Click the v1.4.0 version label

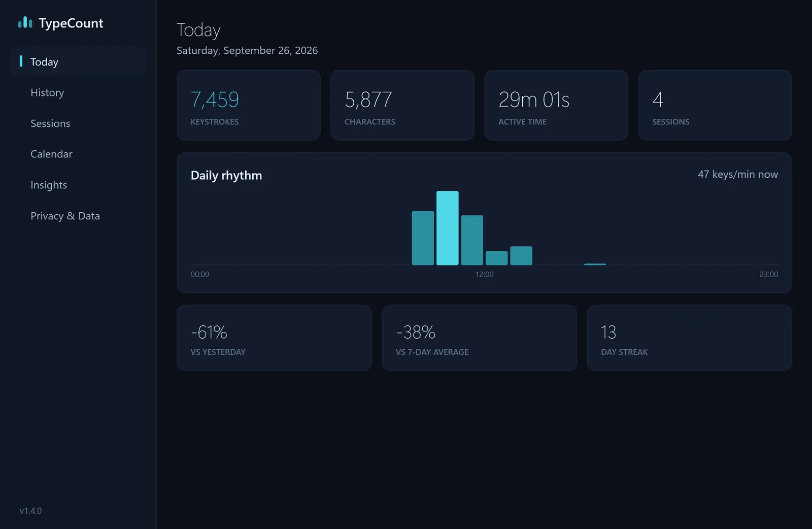[x=30, y=511]
